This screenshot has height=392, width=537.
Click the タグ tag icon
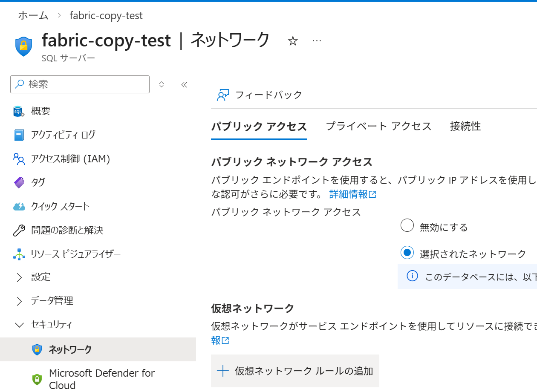point(19,183)
